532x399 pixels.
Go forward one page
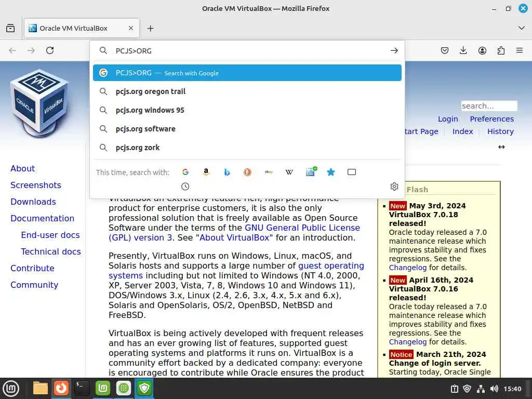tap(31, 50)
